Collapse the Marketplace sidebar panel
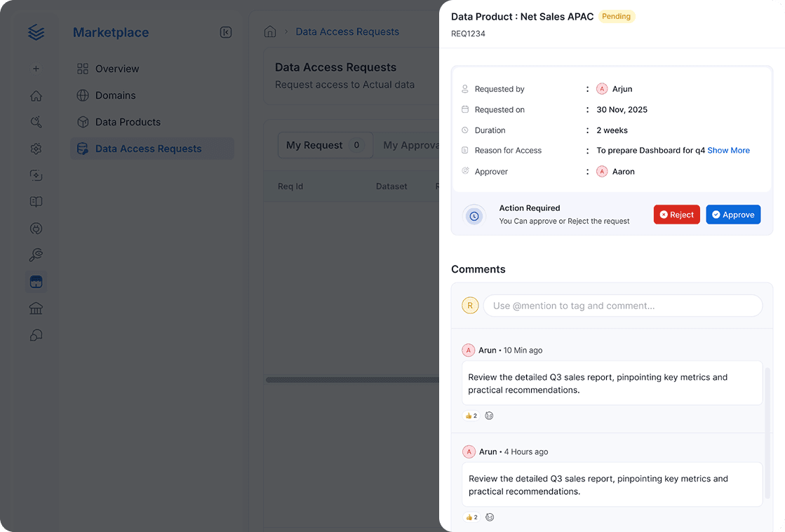Image resolution: width=785 pixels, height=532 pixels. pos(226,32)
